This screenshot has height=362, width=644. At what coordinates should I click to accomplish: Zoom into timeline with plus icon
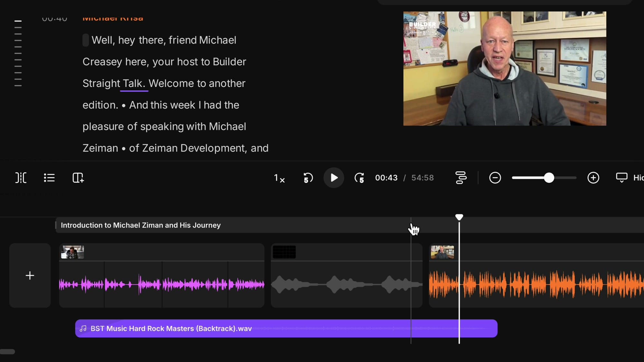593,178
